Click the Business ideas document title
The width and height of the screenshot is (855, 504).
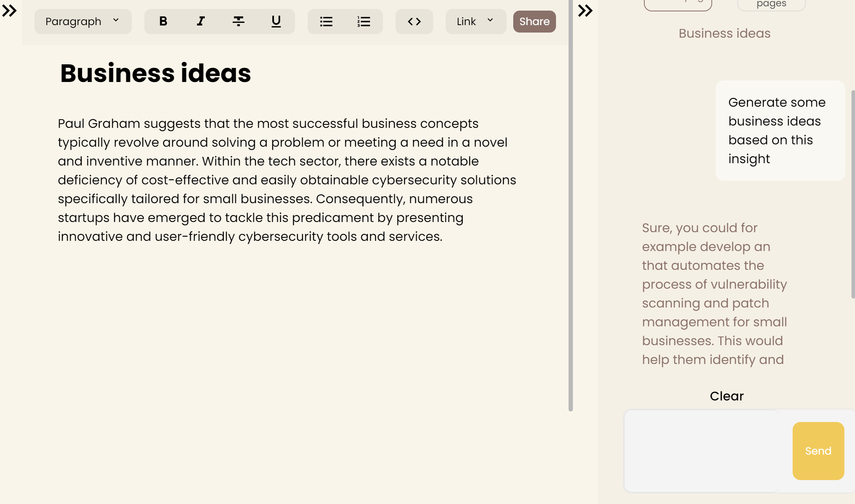(x=155, y=73)
